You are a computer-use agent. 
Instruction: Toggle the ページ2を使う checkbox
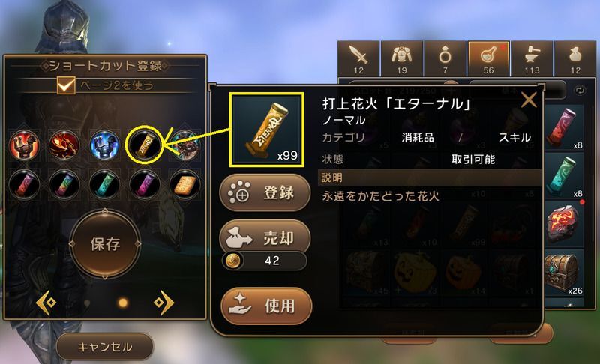point(66,85)
